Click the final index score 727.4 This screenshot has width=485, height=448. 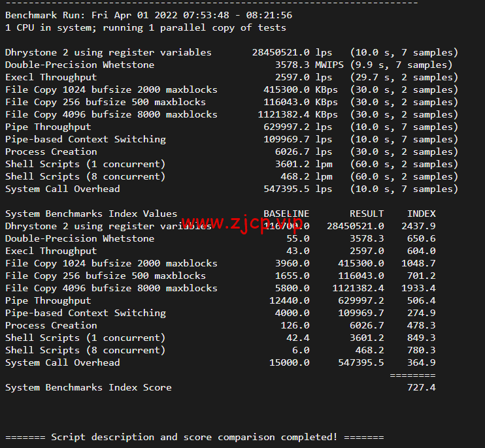(x=422, y=387)
